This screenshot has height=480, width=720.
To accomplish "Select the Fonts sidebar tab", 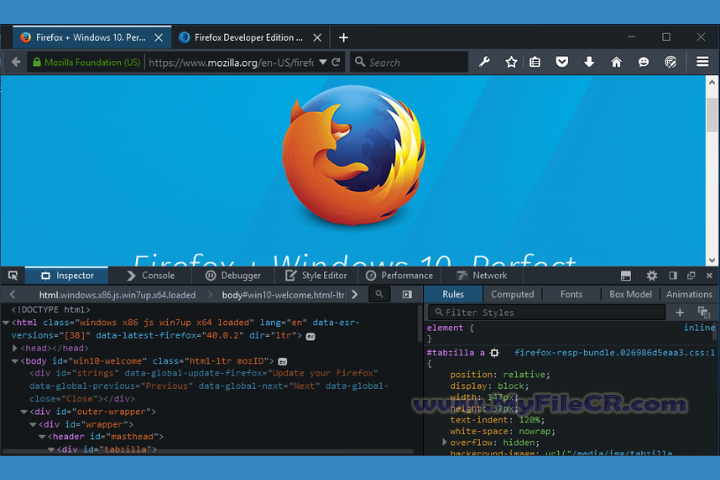I will tap(571, 294).
